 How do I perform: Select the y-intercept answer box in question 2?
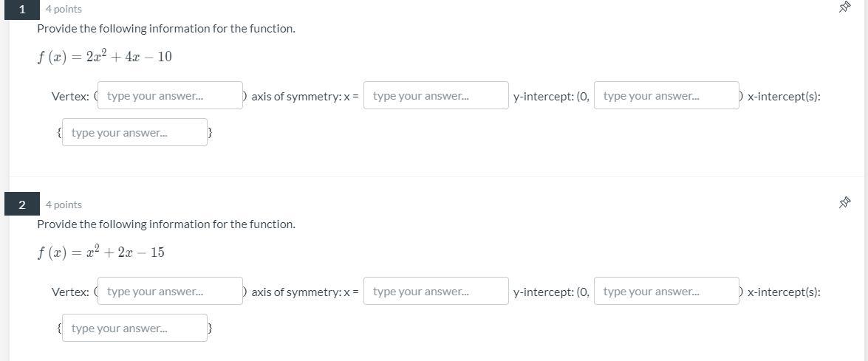click(x=666, y=292)
